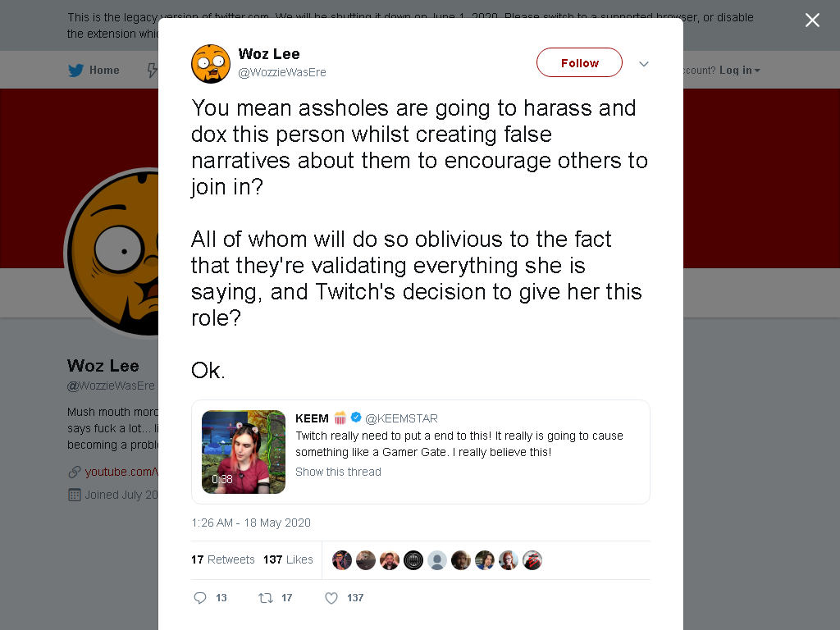Viewport: 840px width, 630px height.
Task: Open Moments lightning bolt icon
Action: click(152, 71)
